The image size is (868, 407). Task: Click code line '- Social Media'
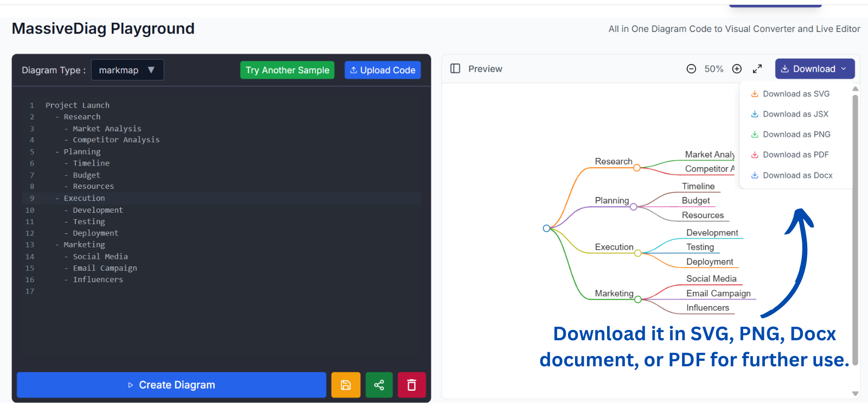pos(96,257)
